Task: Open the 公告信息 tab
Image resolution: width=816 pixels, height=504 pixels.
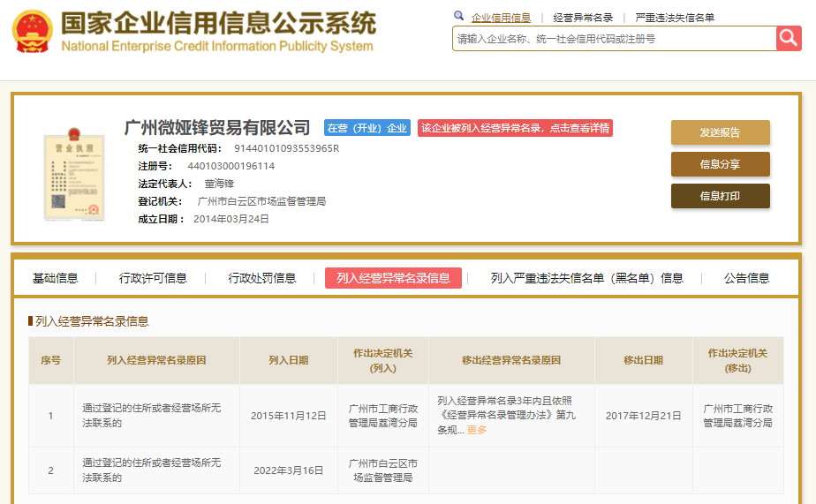Action: click(x=747, y=278)
